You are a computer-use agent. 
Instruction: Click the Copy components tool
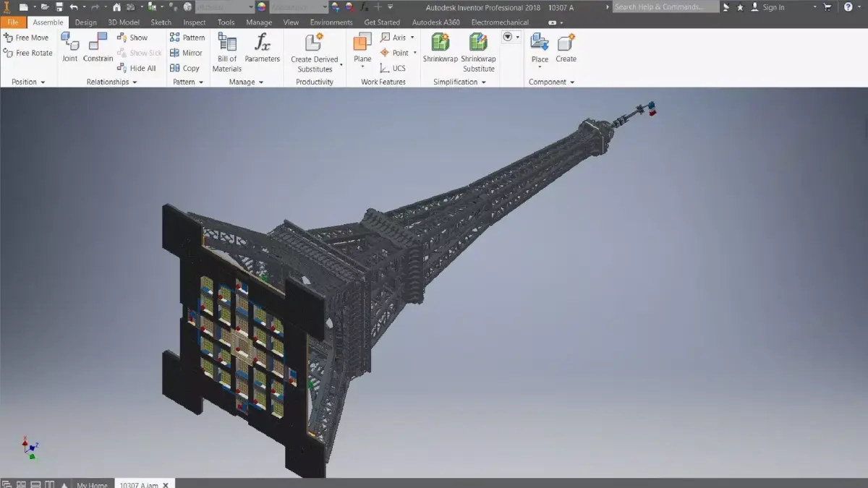185,69
